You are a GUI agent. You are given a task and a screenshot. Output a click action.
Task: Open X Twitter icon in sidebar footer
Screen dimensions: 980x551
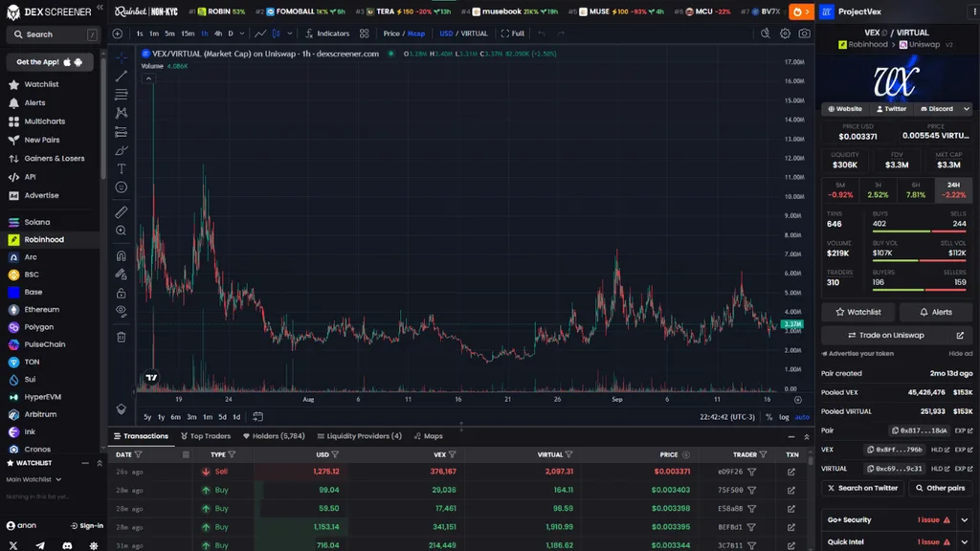[x=13, y=545]
